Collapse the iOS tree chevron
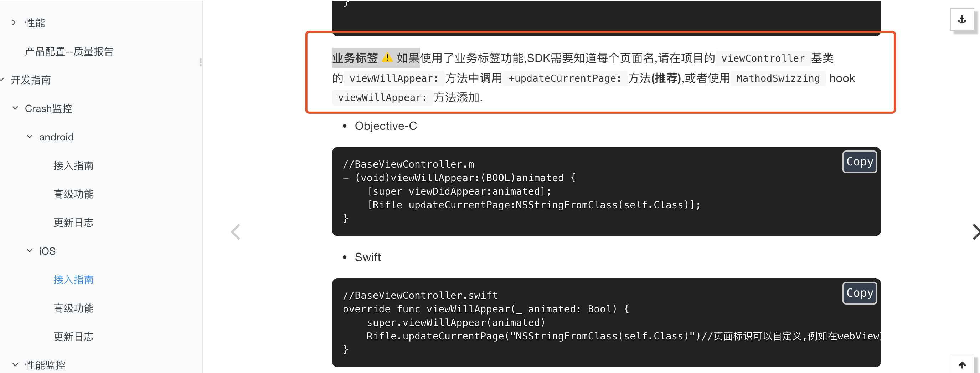This screenshot has width=980, height=373. point(29,251)
